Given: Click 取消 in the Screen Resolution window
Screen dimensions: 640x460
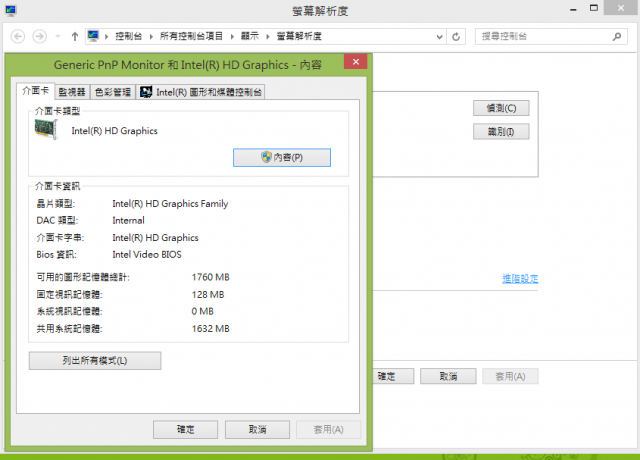Looking at the screenshot, I should (x=448, y=376).
